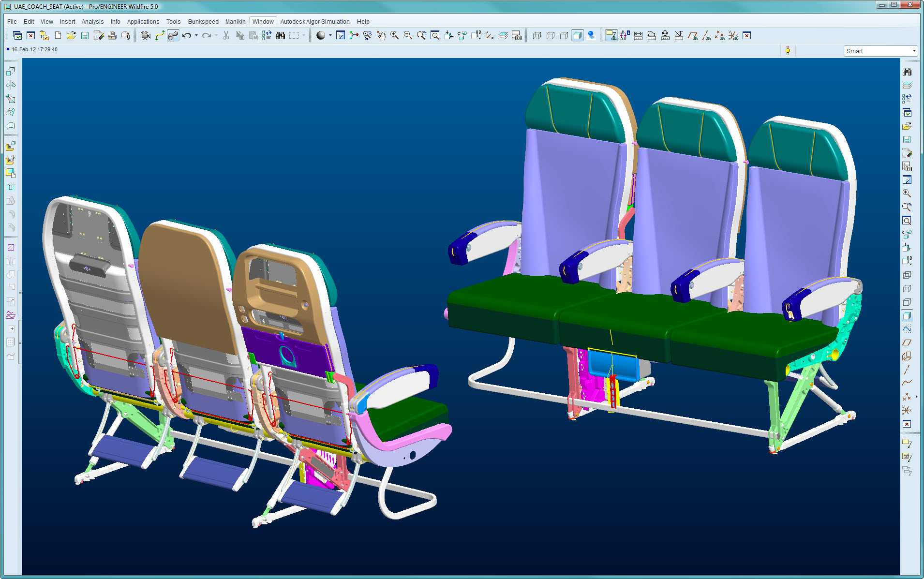Toggle the blue-sphere icon beside the Shading button
Viewport: 924px width, 579px height.
pos(591,35)
